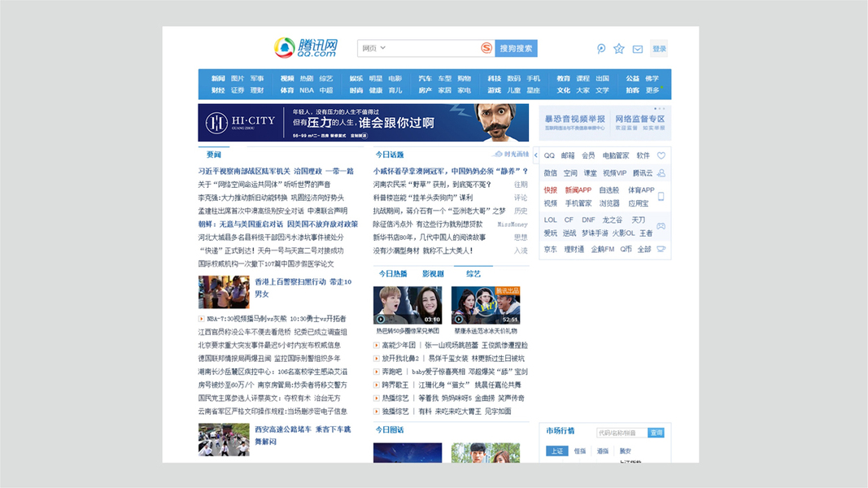The height and width of the screenshot is (488, 868).
Task: Open LOL in the games row
Action: coord(550,220)
